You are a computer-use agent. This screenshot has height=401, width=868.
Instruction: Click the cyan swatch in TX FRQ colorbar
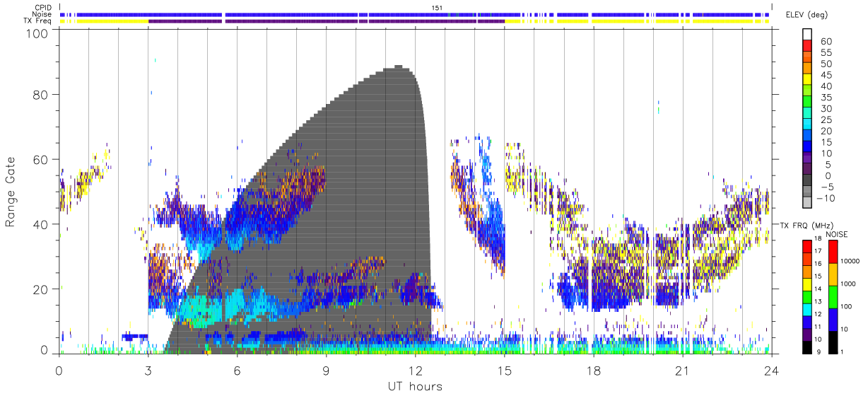click(x=808, y=308)
